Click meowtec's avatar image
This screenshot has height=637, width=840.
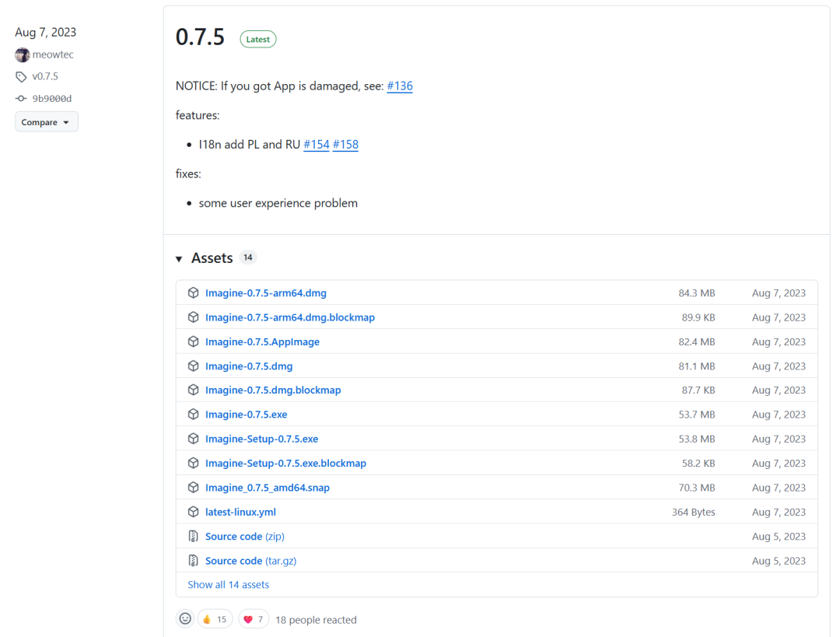point(22,55)
